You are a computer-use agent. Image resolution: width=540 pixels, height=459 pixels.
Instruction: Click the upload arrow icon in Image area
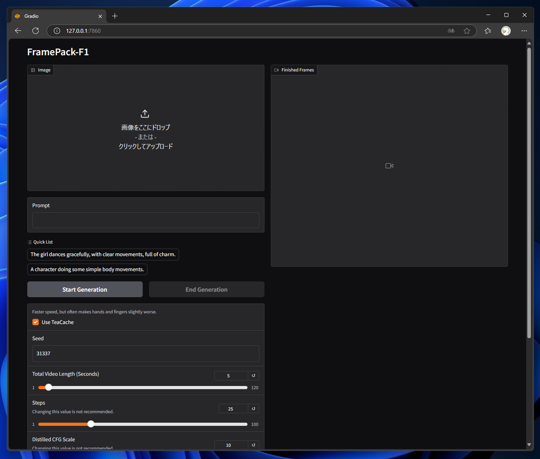(145, 113)
